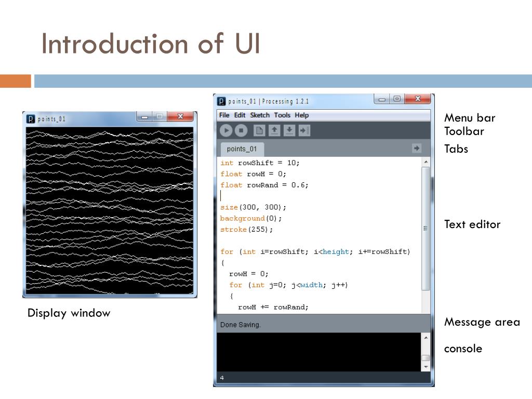532x399 pixels.
Task: Maximize the Processing 1.2.1 editor window
Action: coord(397,99)
